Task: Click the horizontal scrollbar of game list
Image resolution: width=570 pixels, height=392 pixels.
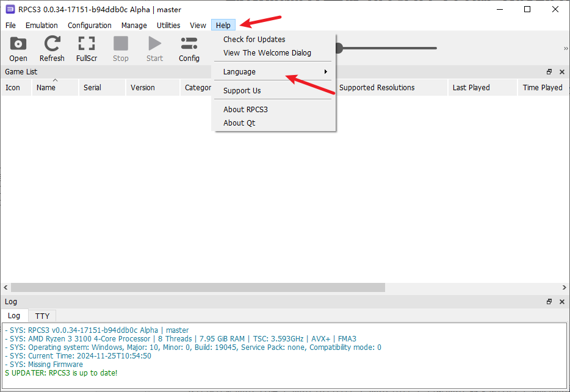Action: (198, 287)
